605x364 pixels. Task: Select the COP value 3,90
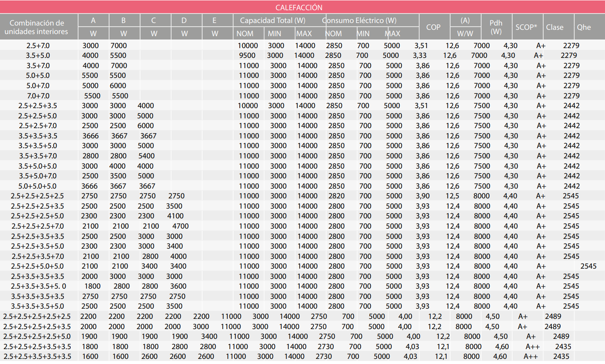(x=423, y=196)
